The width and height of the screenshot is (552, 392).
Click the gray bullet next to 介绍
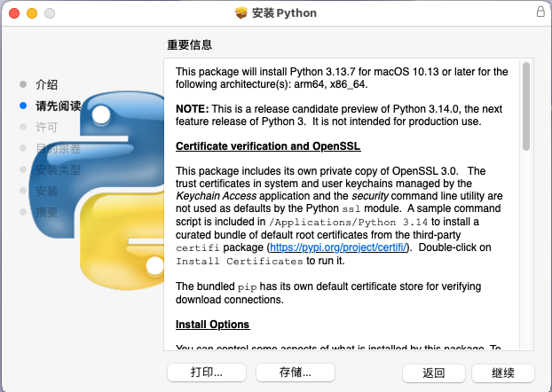(x=23, y=84)
